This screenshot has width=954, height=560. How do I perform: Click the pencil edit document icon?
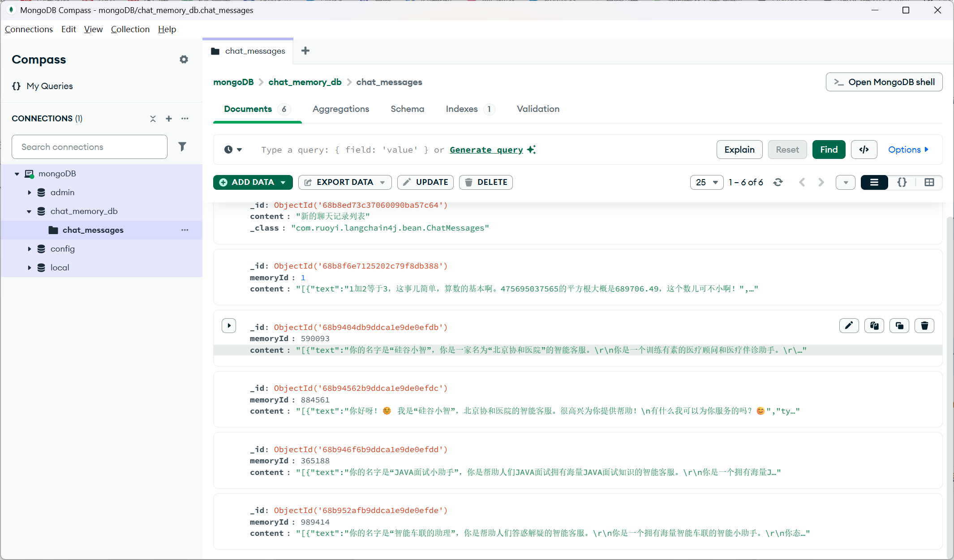tap(849, 325)
